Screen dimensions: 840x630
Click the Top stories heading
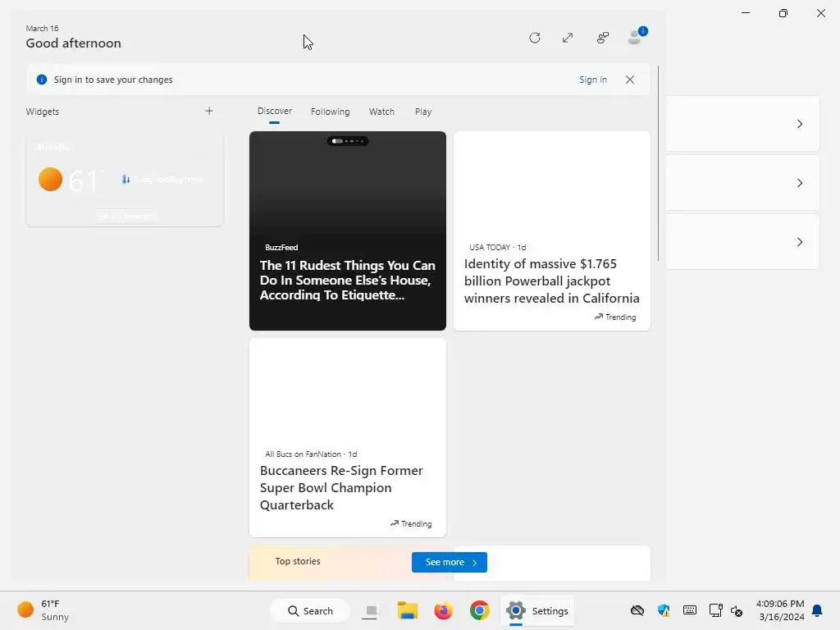click(298, 561)
